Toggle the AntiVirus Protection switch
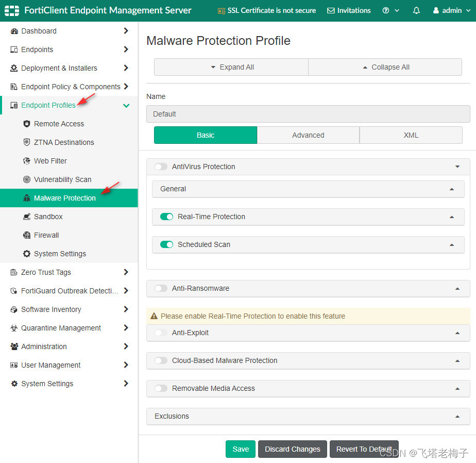The height and width of the screenshot is (463, 476). 161,167
